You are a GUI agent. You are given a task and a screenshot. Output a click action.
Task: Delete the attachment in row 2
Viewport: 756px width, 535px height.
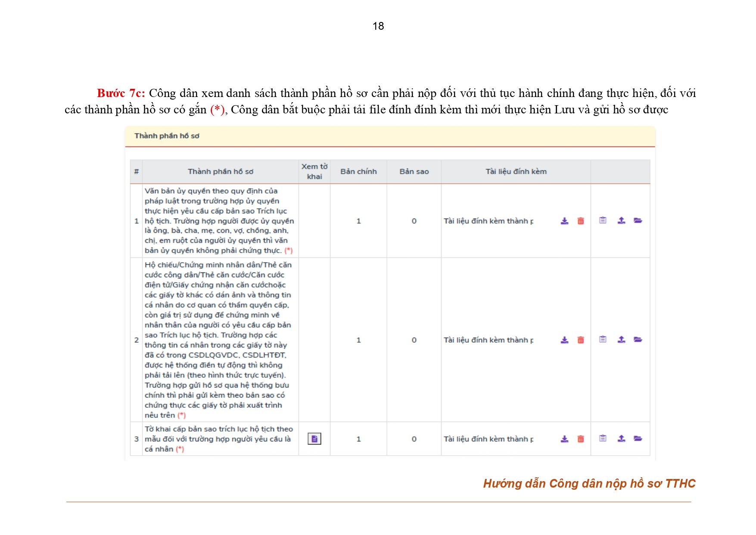click(x=581, y=340)
